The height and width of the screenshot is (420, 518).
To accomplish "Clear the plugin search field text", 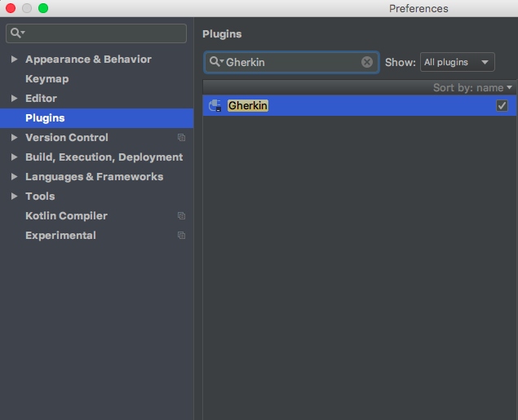I will [x=367, y=62].
